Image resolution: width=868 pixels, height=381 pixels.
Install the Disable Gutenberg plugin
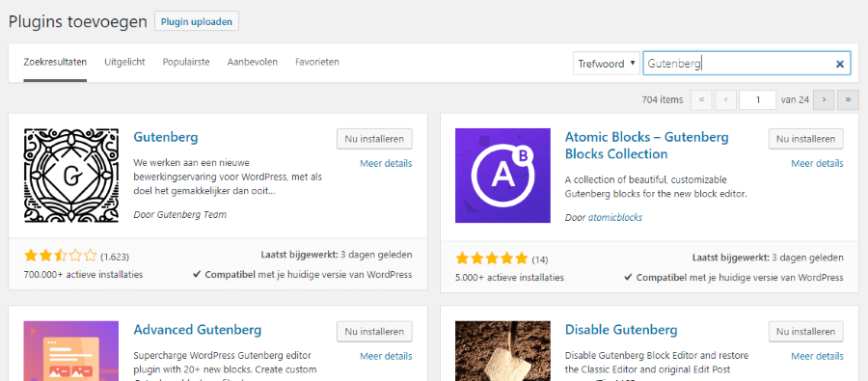[806, 332]
